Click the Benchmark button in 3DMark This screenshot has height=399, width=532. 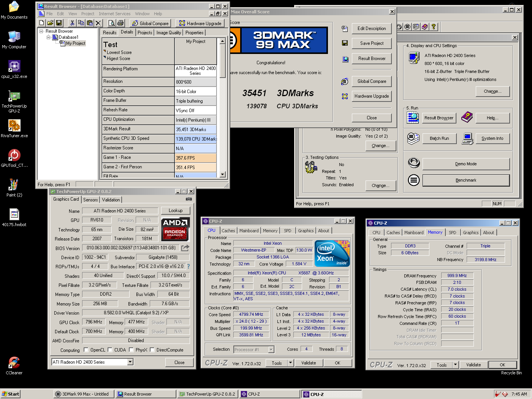click(466, 180)
